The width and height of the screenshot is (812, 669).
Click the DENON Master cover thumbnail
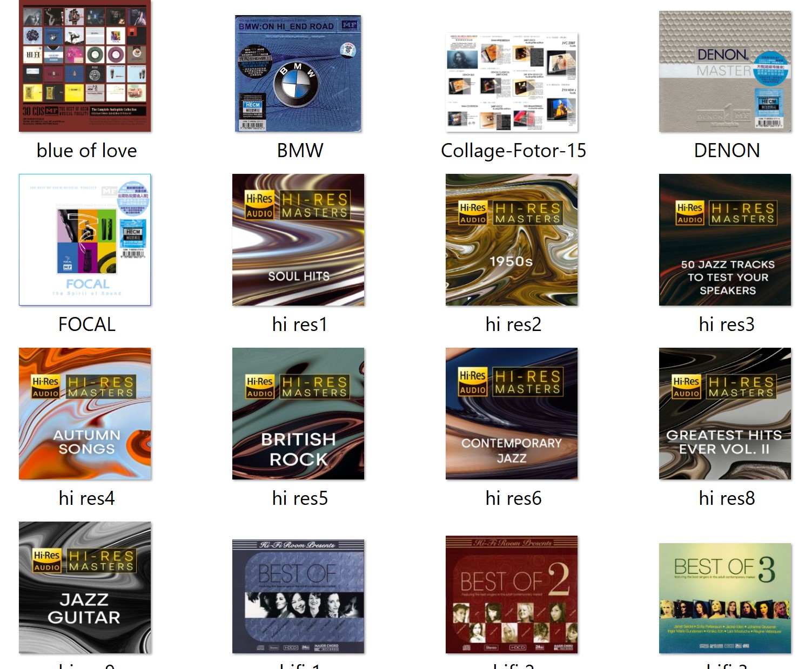click(x=725, y=71)
